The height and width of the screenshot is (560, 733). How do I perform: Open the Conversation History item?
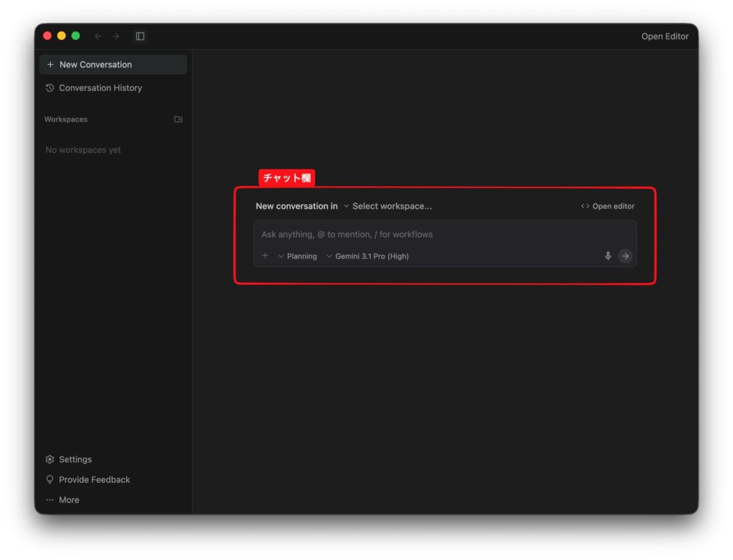(x=100, y=88)
